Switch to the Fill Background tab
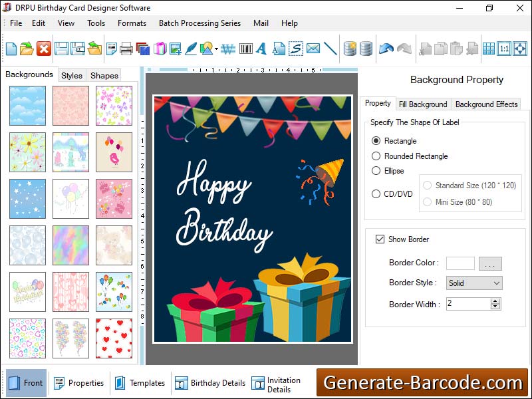The width and height of the screenshot is (532, 399). pos(424,104)
